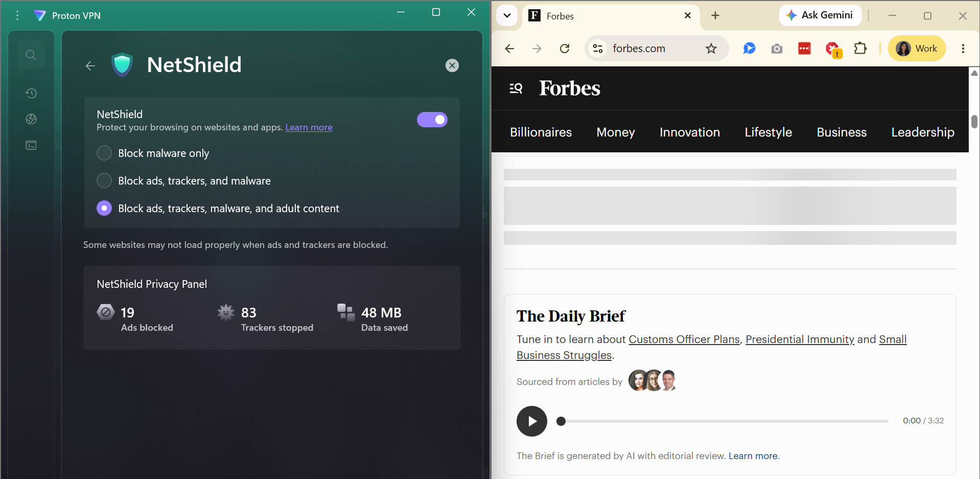Viewport: 980px width, 479px height.
Task: Go back from the NetShield page
Action: pyautogui.click(x=90, y=65)
